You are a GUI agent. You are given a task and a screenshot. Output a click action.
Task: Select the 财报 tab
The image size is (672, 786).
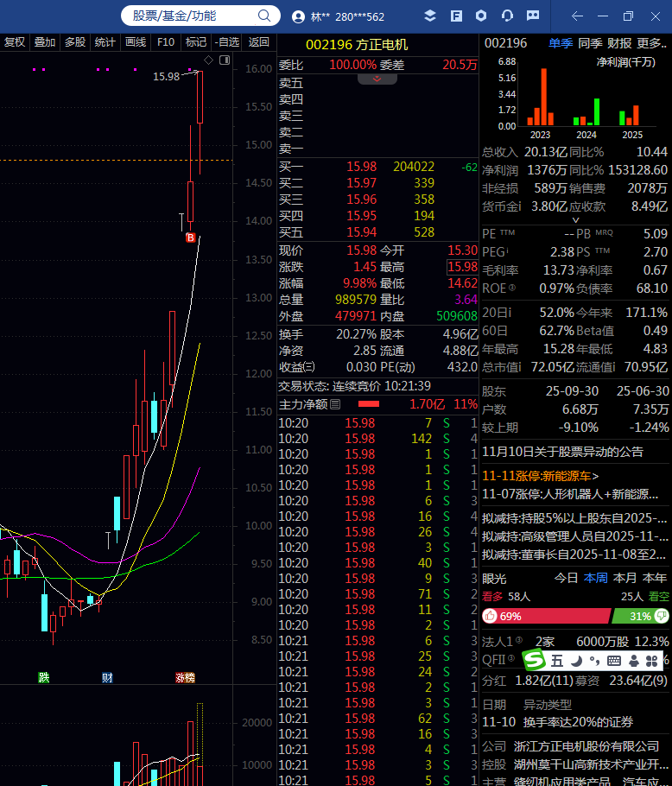point(620,43)
